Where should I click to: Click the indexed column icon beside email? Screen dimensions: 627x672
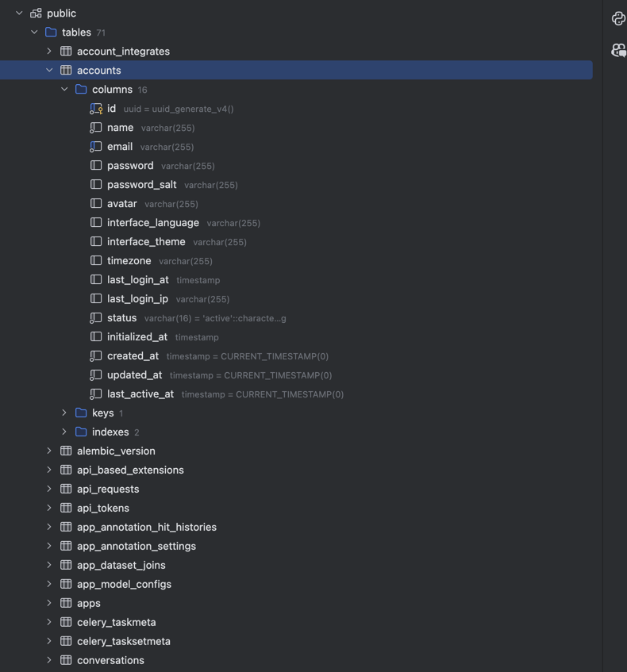96,147
